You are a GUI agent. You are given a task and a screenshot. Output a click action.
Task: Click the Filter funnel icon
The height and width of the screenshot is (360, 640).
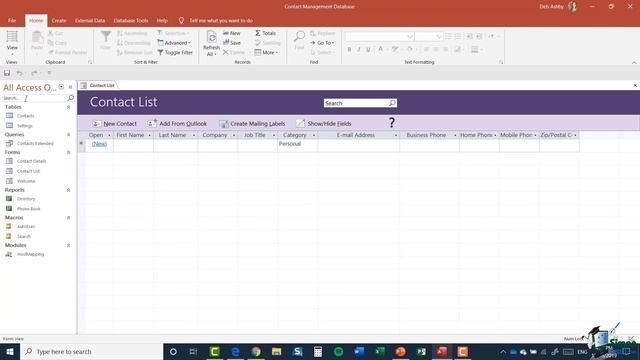click(x=106, y=40)
